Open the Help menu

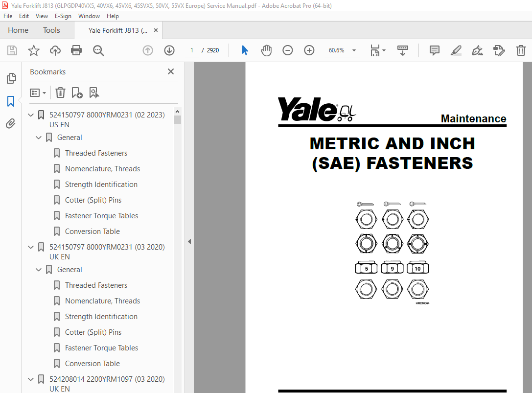pos(113,16)
